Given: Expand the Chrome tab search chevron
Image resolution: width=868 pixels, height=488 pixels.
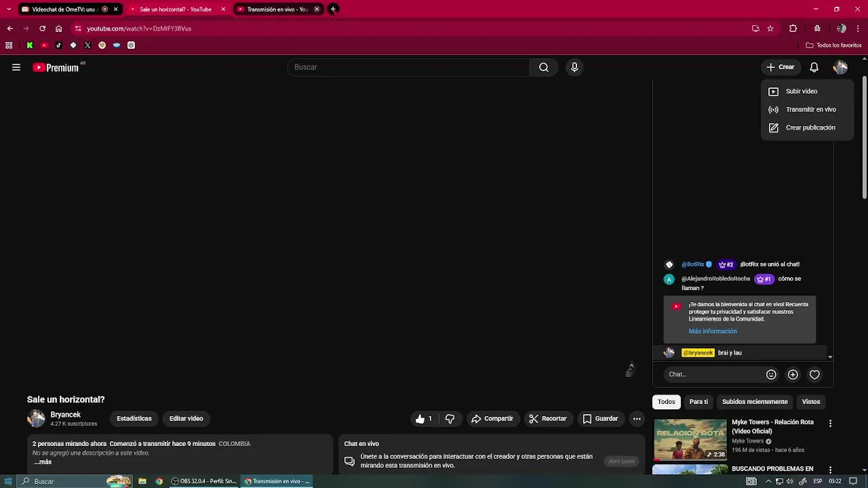Looking at the screenshot, I should pos(8,9).
